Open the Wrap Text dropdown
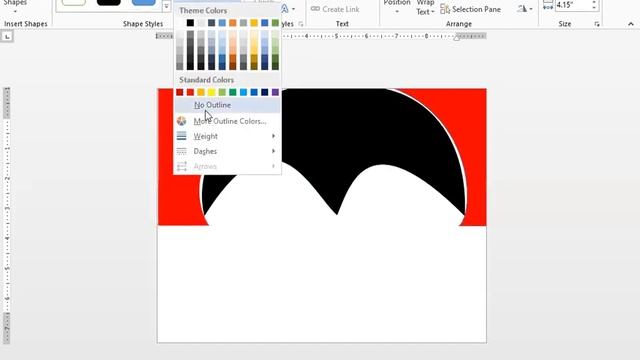This screenshot has height=360, width=640. point(425,7)
